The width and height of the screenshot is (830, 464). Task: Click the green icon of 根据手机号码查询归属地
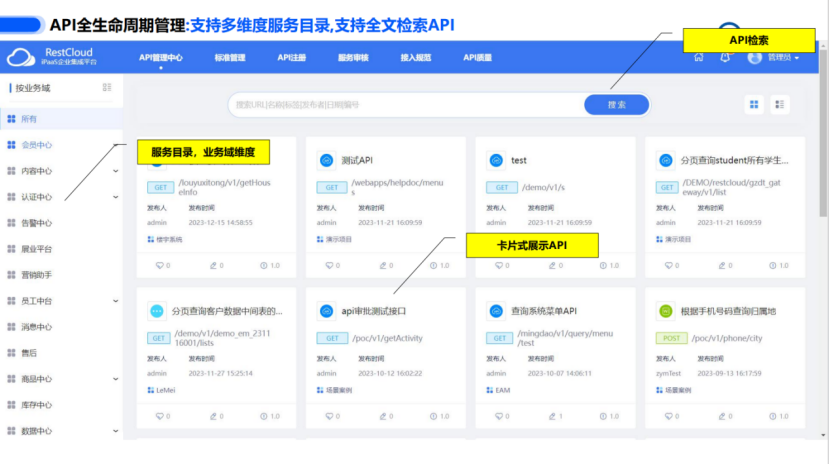click(x=665, y=311)
